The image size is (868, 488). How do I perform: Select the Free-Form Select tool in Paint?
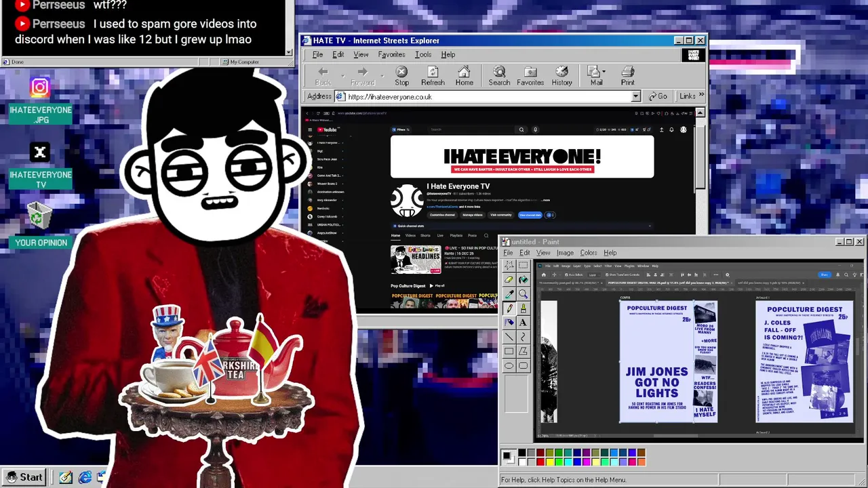coord(509,265)
